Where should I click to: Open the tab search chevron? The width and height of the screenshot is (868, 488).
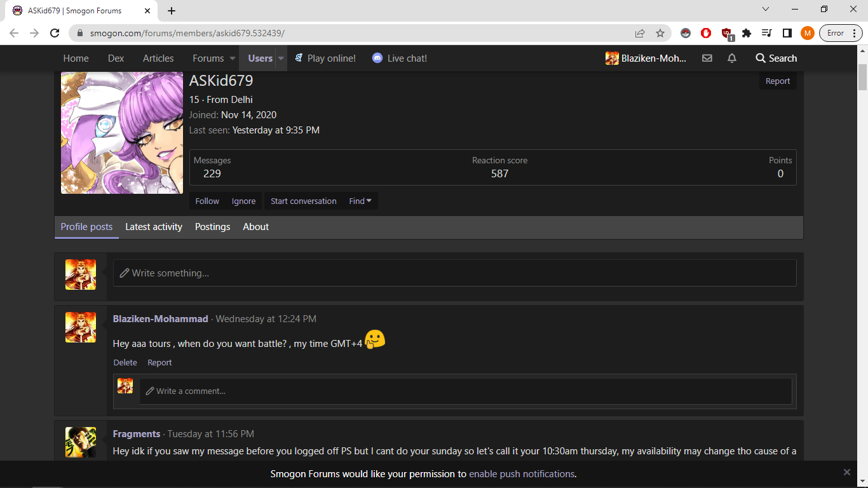(x=766, y=9)
